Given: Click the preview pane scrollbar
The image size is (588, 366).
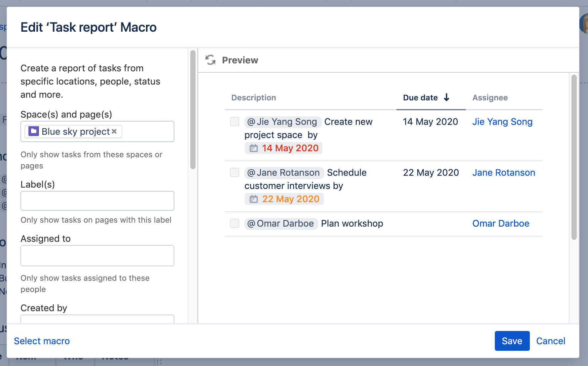Looking at the screenshot, I should [574, 157].
